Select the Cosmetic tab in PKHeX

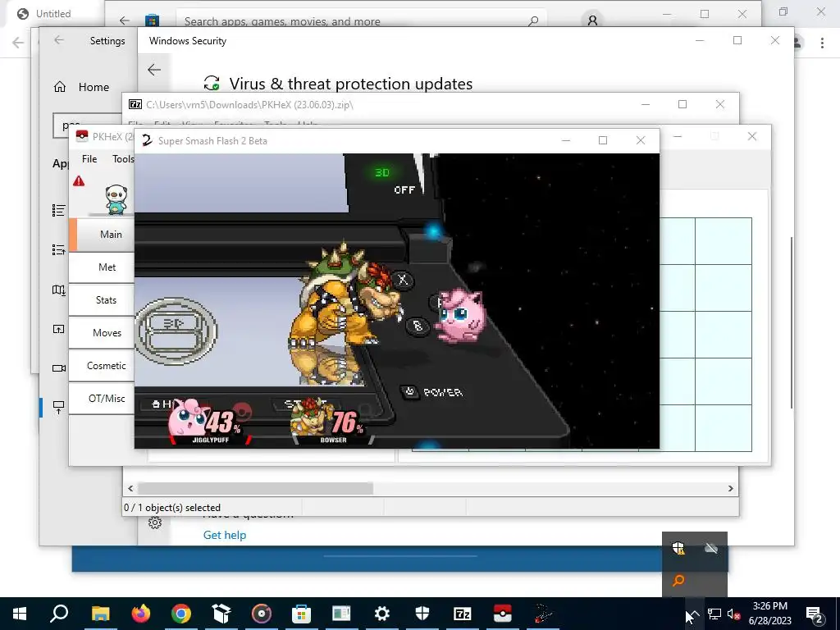coord(103,365)
